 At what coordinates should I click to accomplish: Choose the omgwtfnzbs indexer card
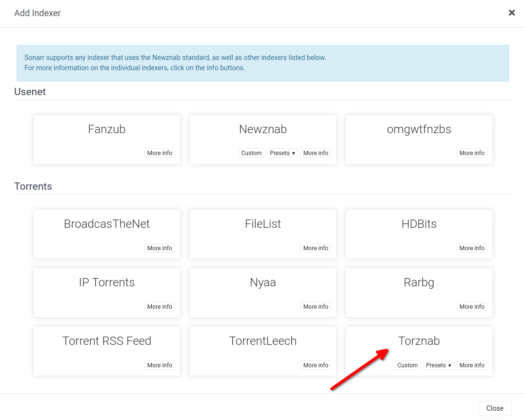(419, 140)
